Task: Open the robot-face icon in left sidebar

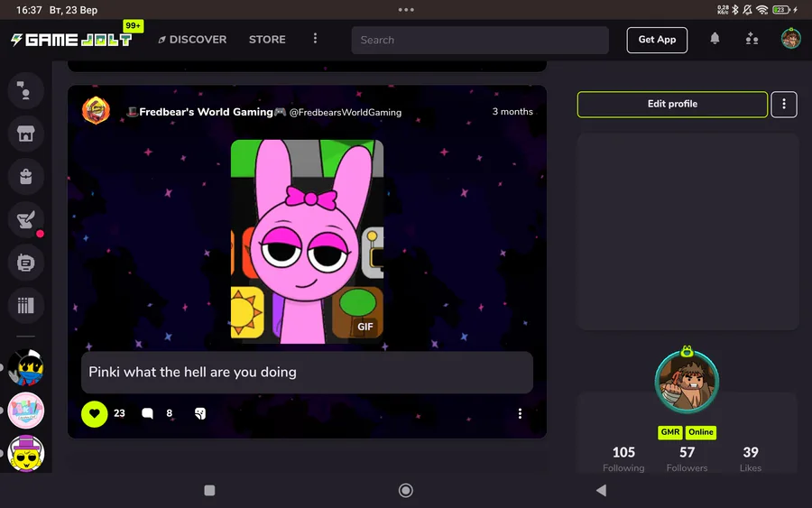Action: point(25,263)
